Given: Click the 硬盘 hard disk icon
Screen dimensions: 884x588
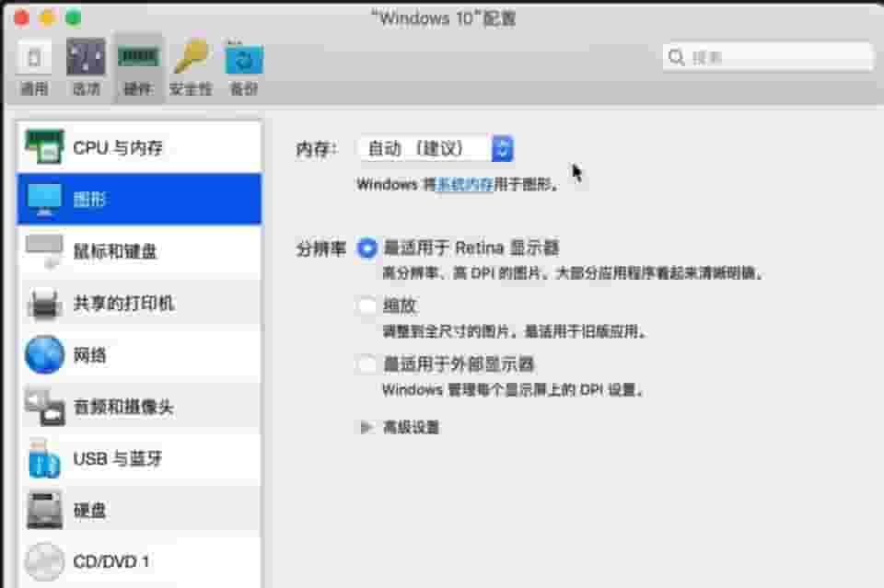Looking at the screenshot, I should (44, 510).
